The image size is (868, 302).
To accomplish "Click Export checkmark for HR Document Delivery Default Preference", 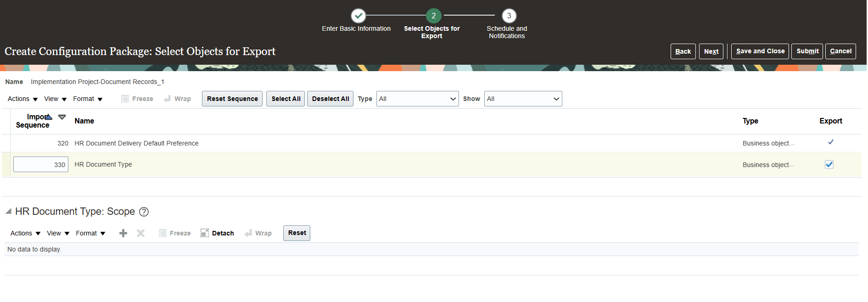I will coord(830,142).
